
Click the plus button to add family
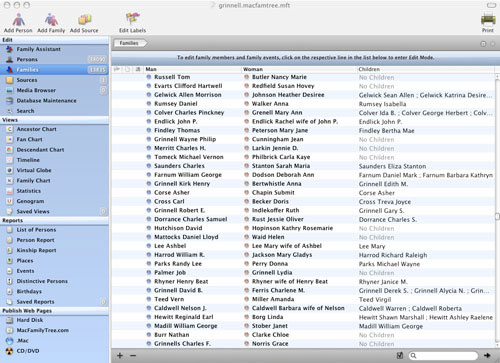(120, 356)
